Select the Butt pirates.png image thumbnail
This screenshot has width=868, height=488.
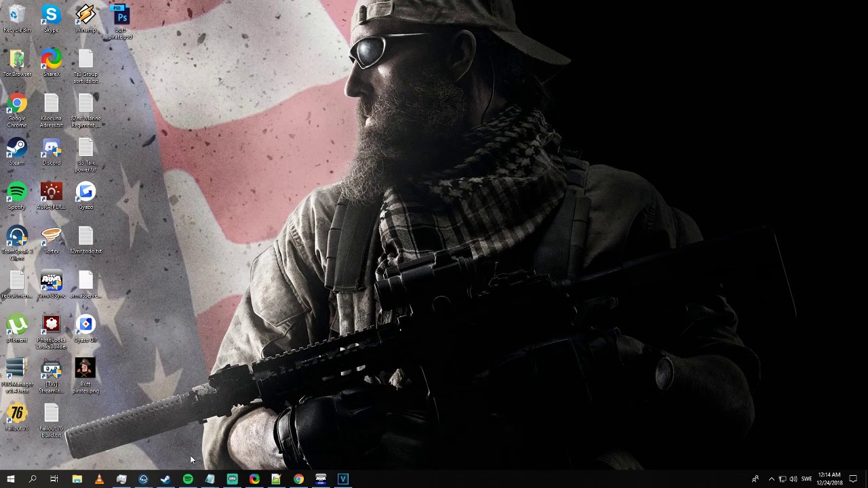tap(85, 377)
